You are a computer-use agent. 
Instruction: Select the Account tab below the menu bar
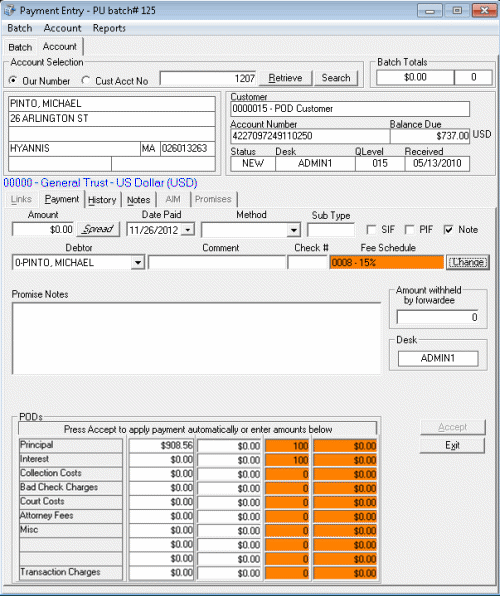tap(60, 47)
